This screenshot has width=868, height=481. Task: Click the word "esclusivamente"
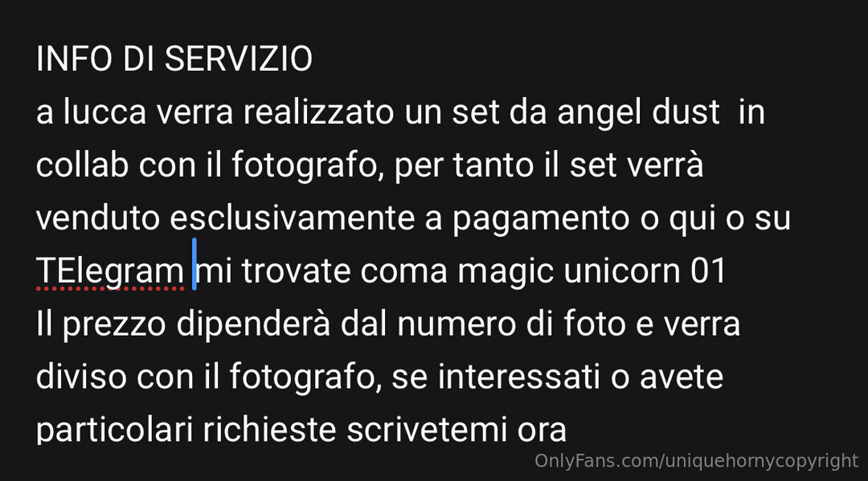(293, 218)
